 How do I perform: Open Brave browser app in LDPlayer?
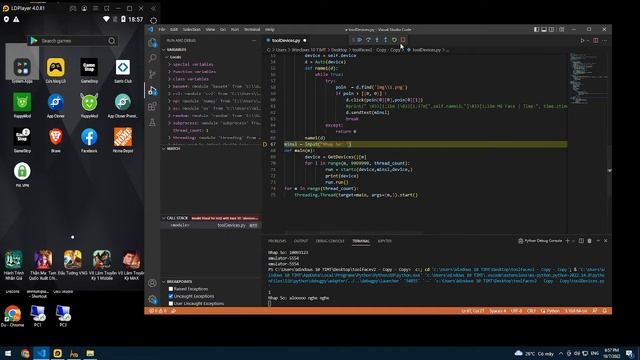pos(56,140)
